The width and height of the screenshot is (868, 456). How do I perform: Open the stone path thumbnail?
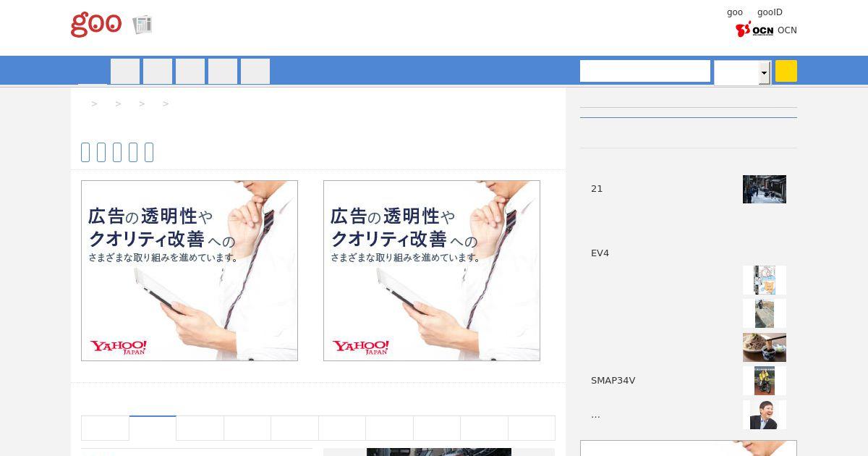(765, 314)
